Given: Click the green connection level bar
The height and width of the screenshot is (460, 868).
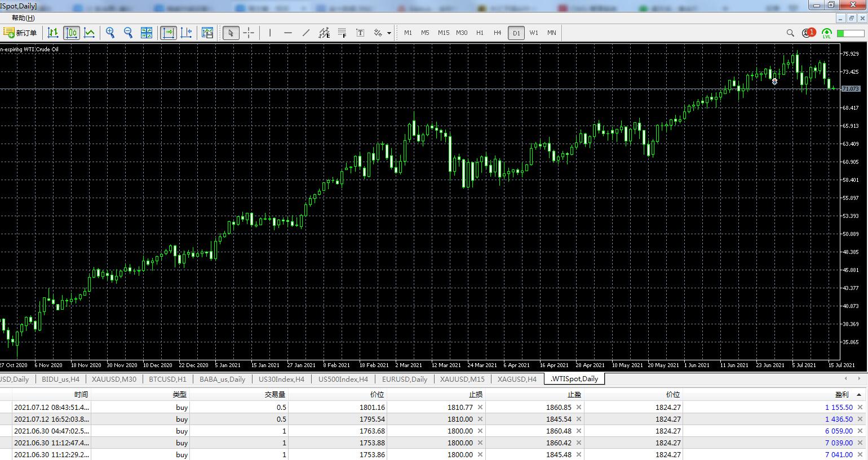Looking at the screenshot, I should click(x=851, y=33).
